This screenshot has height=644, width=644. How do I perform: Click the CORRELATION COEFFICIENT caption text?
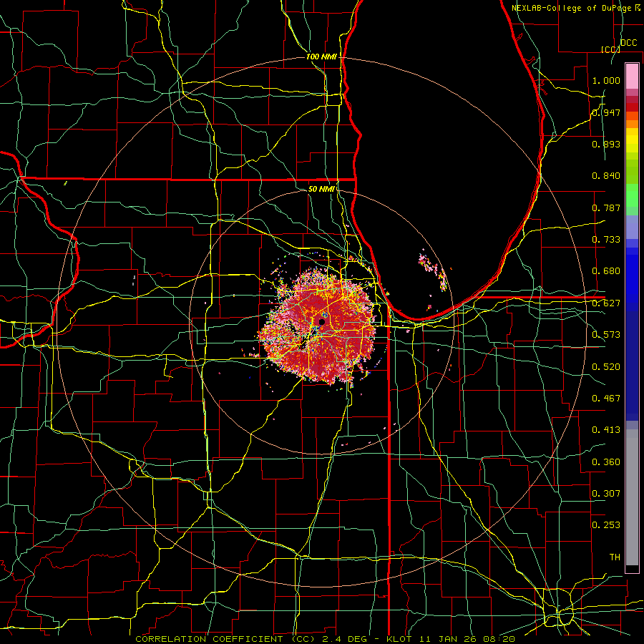[210, 639]
